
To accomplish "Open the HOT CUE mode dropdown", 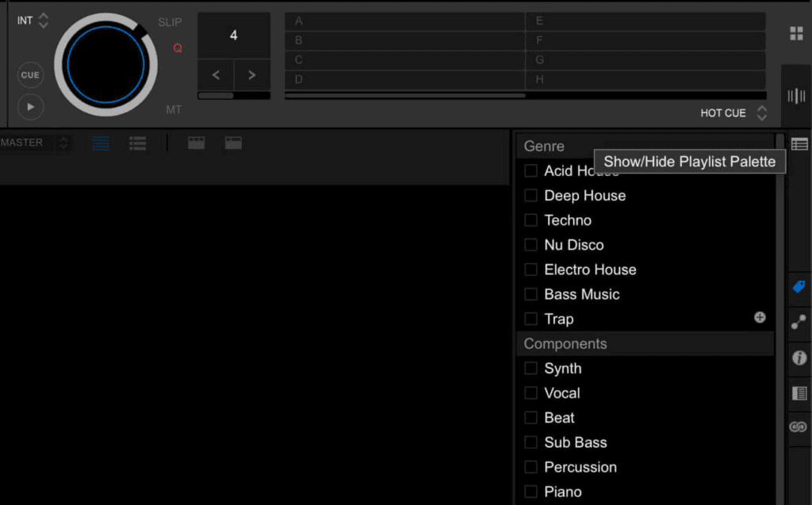I will 761,113.
